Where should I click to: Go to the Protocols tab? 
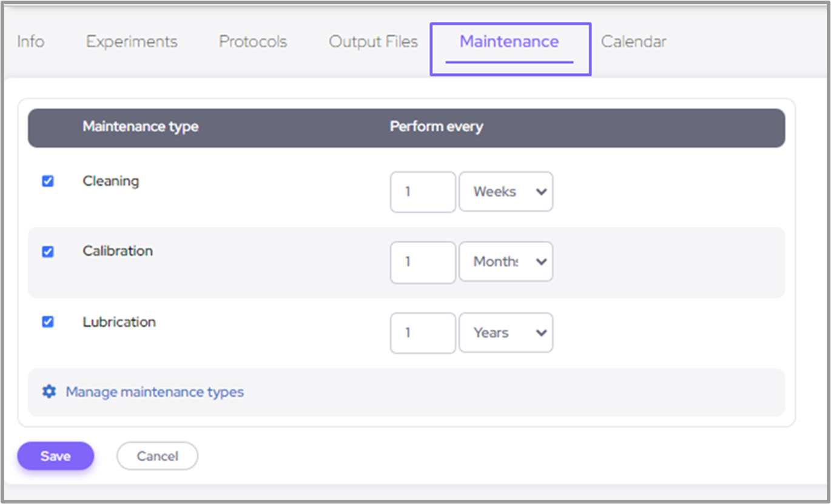pyautogui.click(x=253, y=42)
